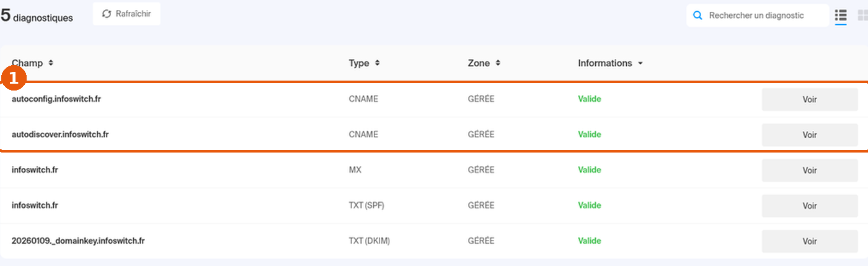The image size is (868, 266).
Task: Click Valide status in autoconfig row
Action: click(590, 99)
